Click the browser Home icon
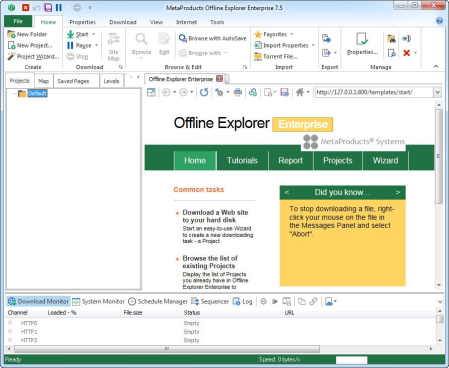This screenshot has height=368, width=449. 300,92
